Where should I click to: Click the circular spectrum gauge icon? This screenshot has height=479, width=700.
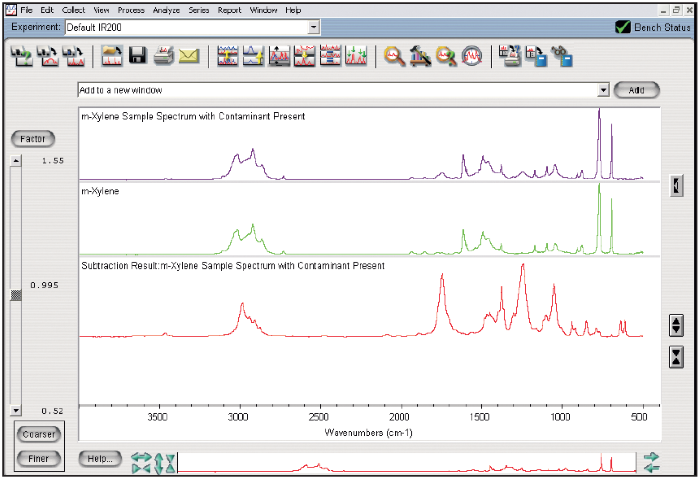pyautogui.click(x=472, y=56)
